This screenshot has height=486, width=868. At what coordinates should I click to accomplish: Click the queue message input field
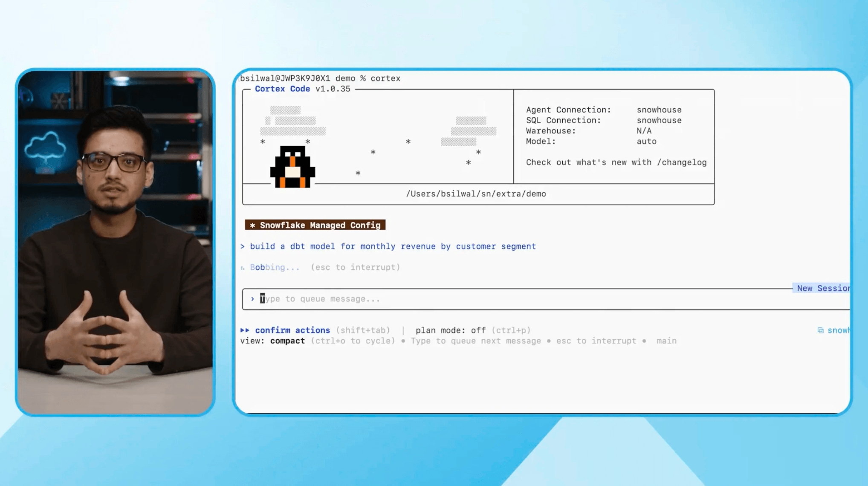click(546, 299)
